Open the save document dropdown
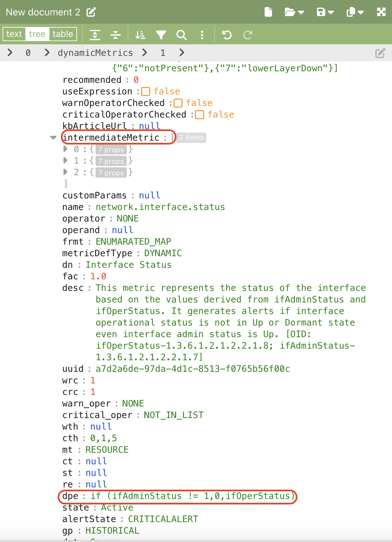Viewport: 392px width, 542px height. pyautogui.click(x=325, y=12)
